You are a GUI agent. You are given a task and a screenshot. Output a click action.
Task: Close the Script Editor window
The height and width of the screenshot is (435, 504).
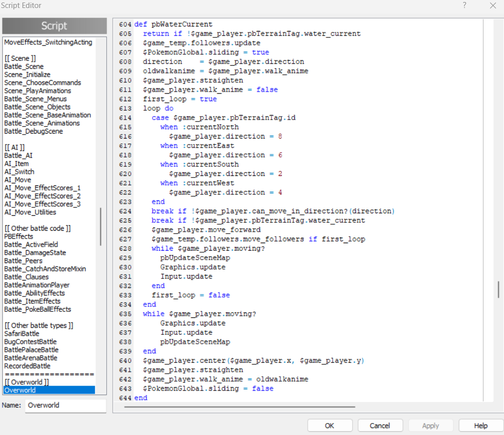tap(493, 5)
